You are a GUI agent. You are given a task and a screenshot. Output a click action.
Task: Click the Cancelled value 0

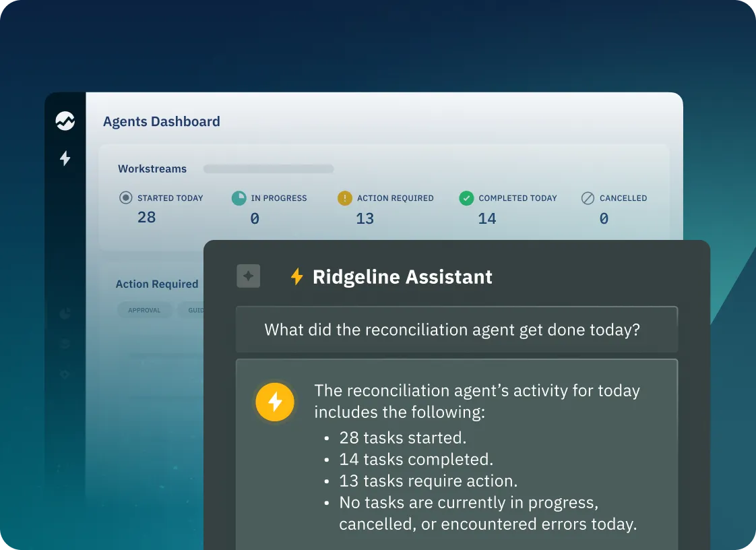click(604, 218)
